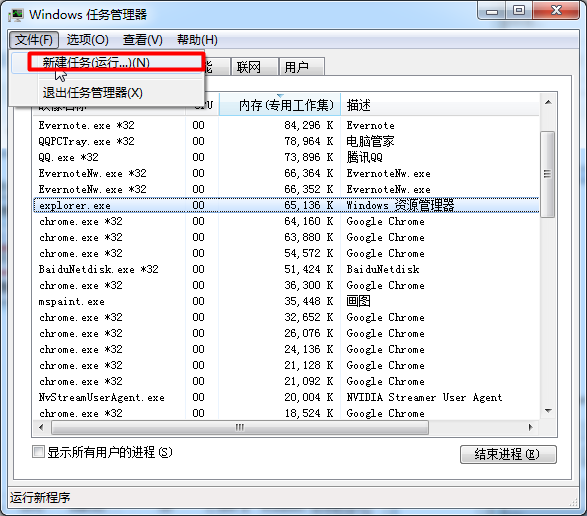Select chrome.exe using 21,092 K

[x=286, y=382]
